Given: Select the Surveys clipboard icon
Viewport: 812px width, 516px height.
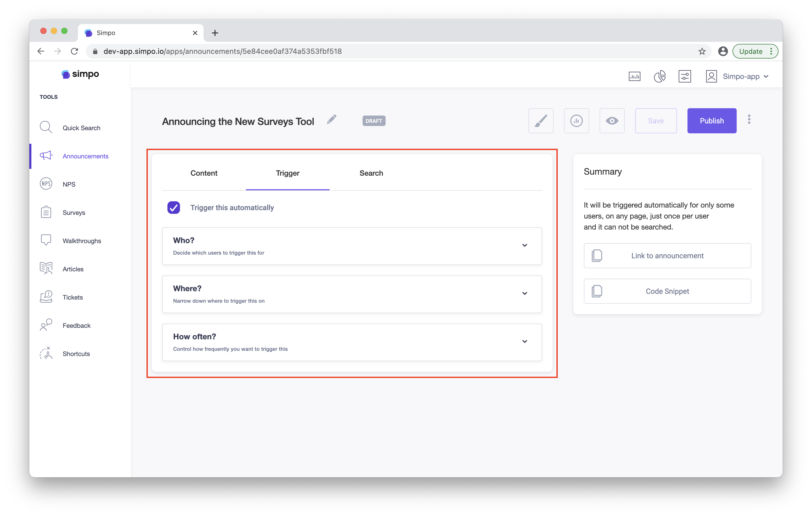Looking at the screenshot, I should (x=46, y=212).
